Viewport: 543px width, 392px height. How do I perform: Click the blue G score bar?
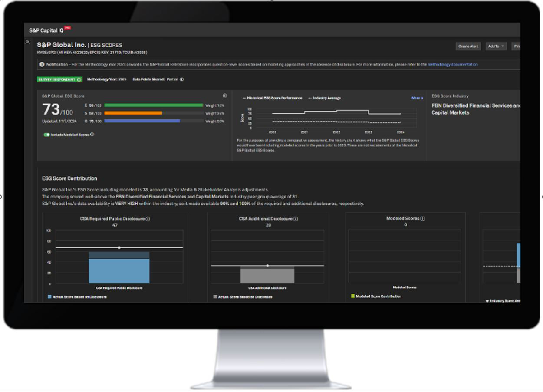coord(142,121)
